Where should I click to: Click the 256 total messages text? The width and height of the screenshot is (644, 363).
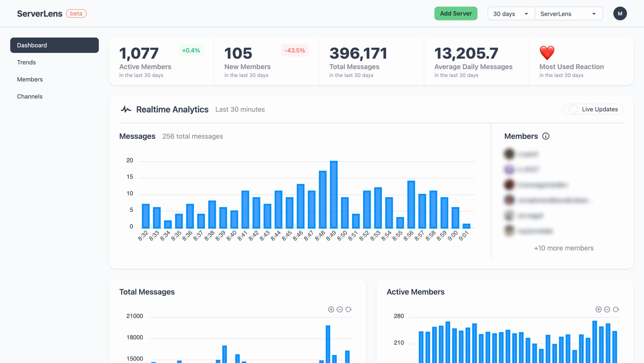coord(192,136)
